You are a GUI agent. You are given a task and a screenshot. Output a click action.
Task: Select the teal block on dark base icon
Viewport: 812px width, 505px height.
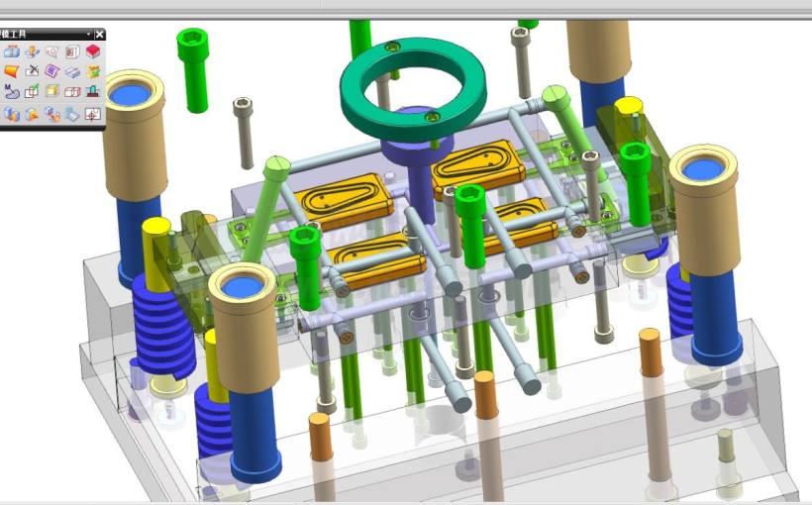(x=93, y=92)
